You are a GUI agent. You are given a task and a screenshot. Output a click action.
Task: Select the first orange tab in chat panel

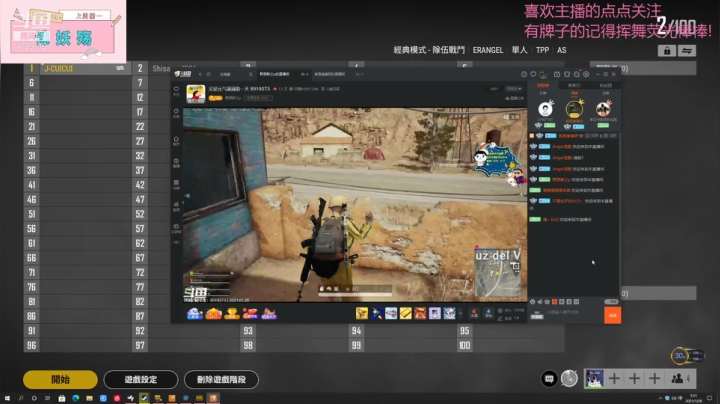543,85
